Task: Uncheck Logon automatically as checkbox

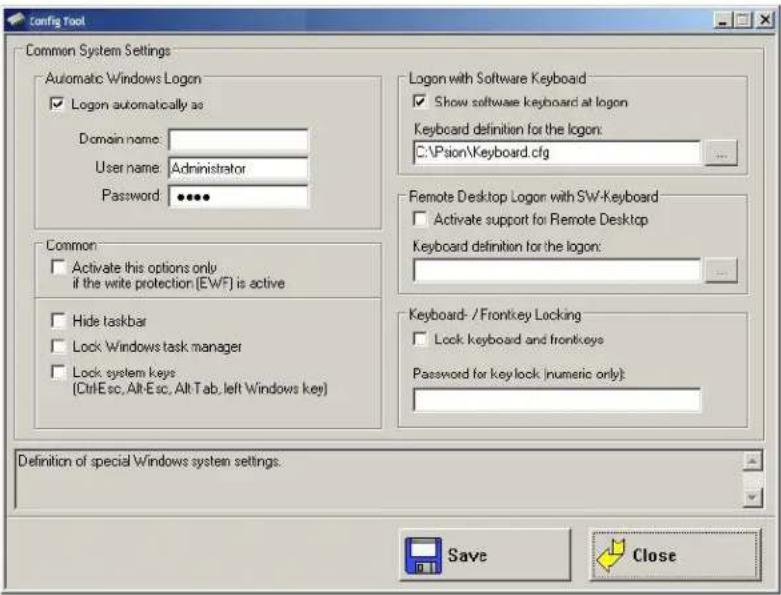Action: tap(57, 104)
